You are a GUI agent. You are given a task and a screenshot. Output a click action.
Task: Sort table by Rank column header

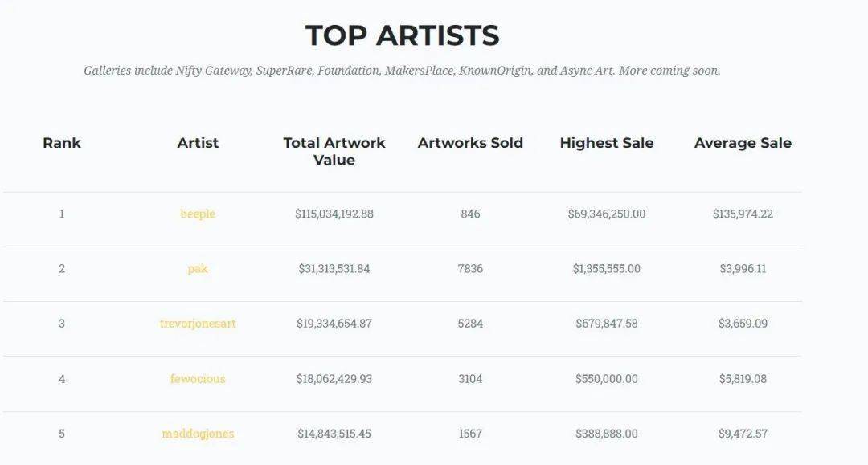point(62,143)
